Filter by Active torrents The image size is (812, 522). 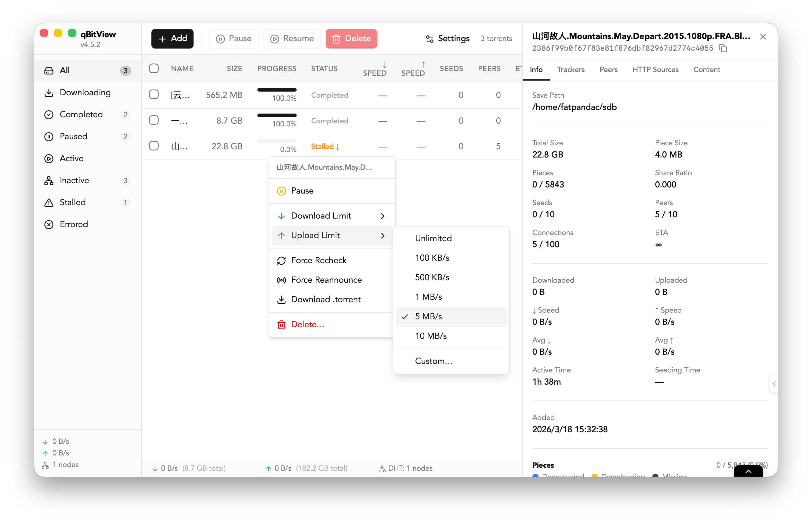pyautogui.click(x=87, y=158)
